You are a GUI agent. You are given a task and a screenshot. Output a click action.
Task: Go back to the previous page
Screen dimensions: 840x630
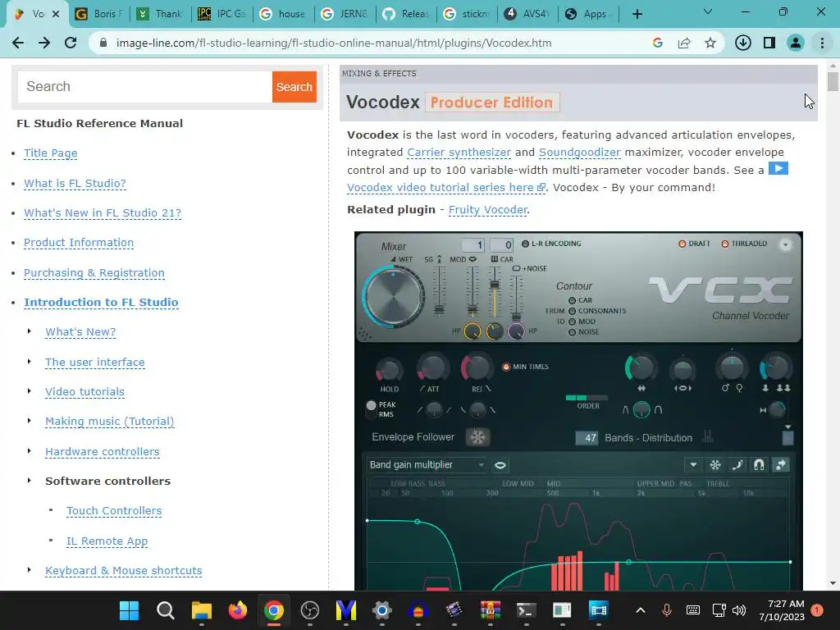pos(18,43)
